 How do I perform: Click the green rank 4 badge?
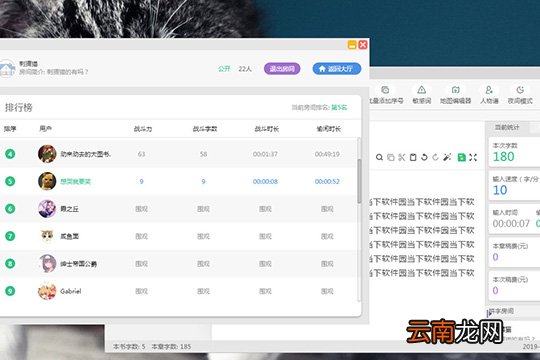point(10,154)
